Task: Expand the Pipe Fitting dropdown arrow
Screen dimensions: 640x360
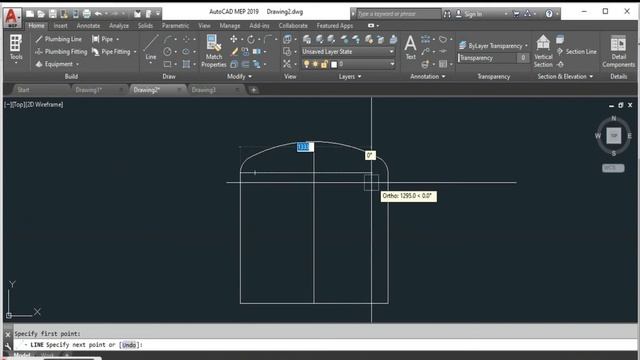Action: pyautogui.click(x=135, y=52)
